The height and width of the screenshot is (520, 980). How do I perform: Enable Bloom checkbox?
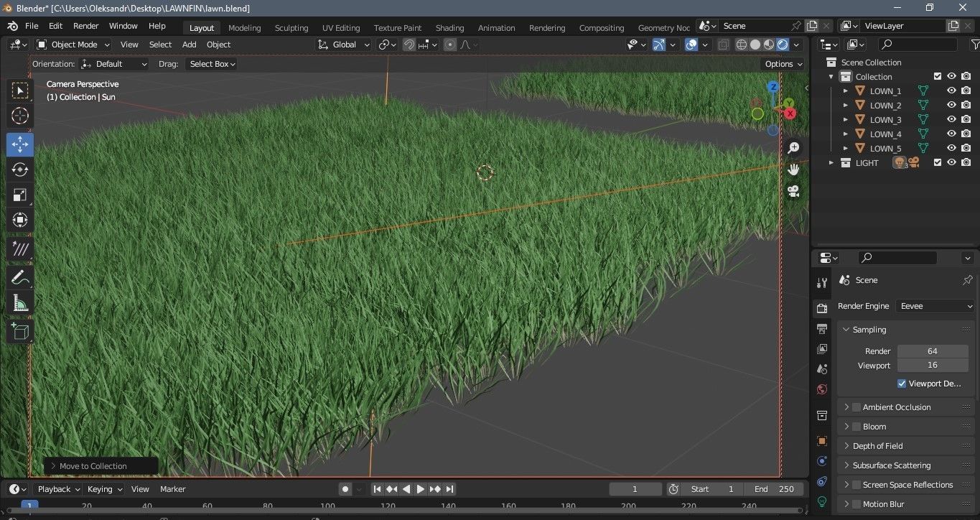pos(856,427)
